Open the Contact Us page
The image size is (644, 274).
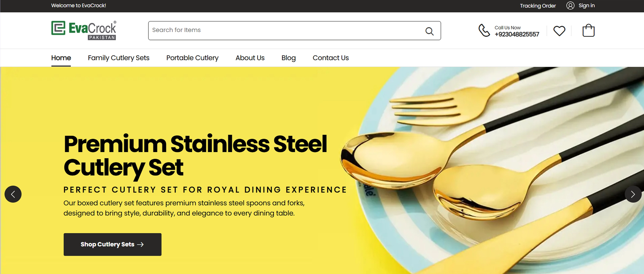330,58
